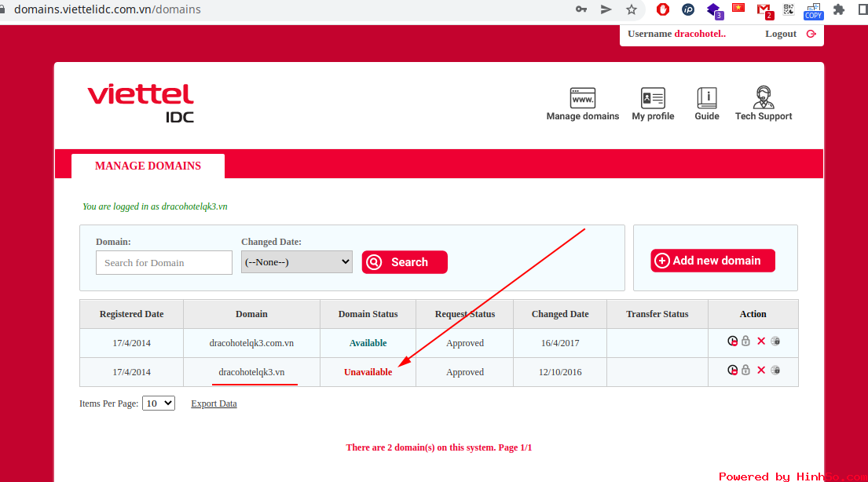Open the Manage domains menu label

pos(583,116)
